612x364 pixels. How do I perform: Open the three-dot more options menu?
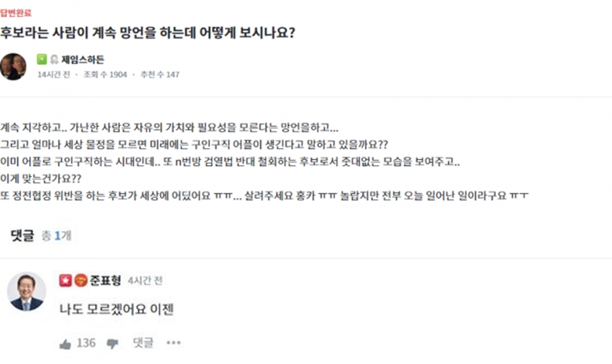click(173, 343)
